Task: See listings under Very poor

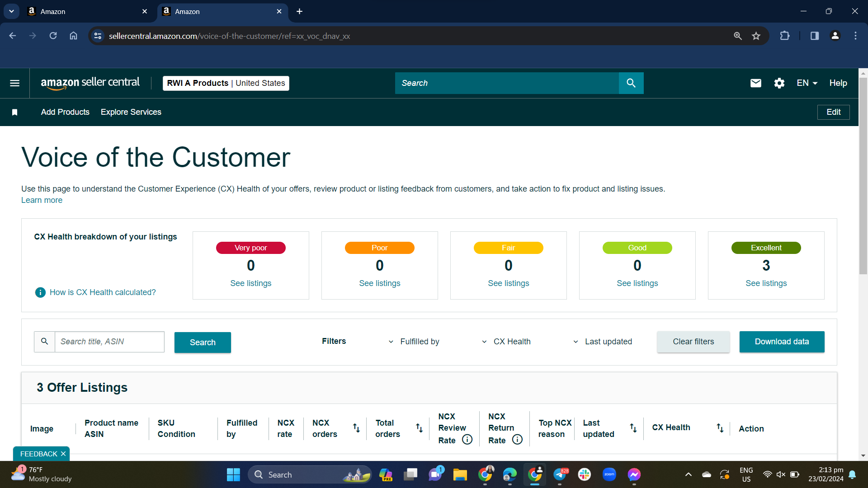Action: (x=251, y=283)
